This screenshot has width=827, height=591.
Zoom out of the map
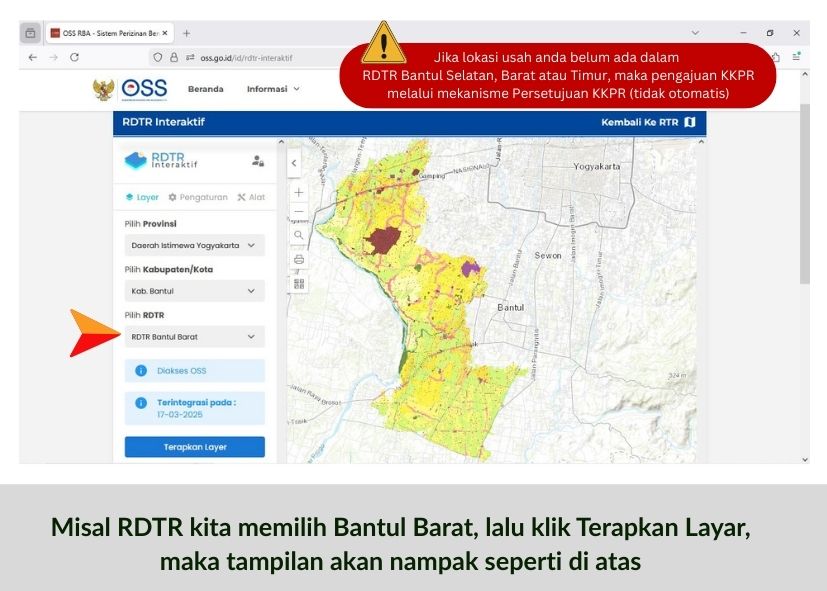[x=298, y=212]
